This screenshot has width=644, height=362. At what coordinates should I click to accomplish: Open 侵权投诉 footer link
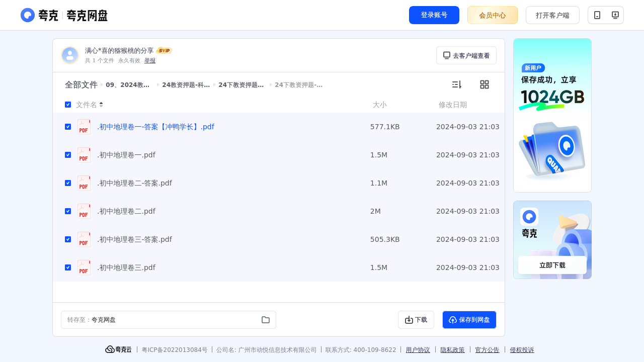(x=522, y=350)
